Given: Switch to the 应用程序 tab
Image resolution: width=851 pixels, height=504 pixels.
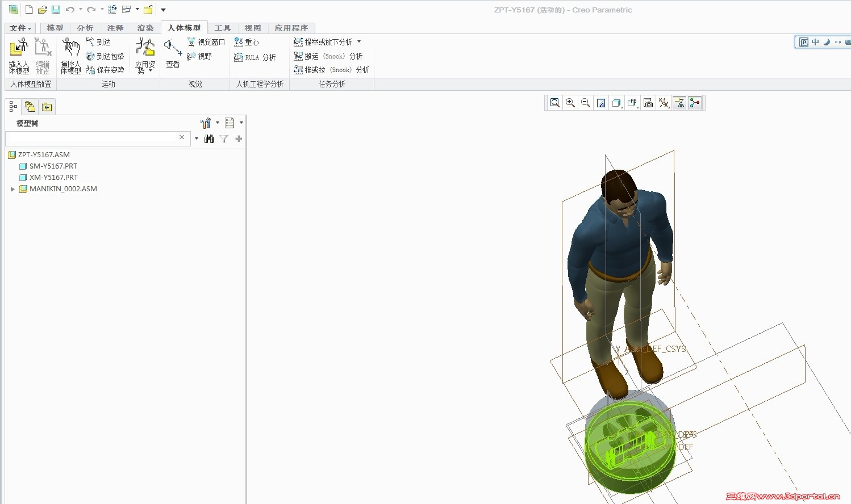Looking at the screenshot, I should [291, 28].
